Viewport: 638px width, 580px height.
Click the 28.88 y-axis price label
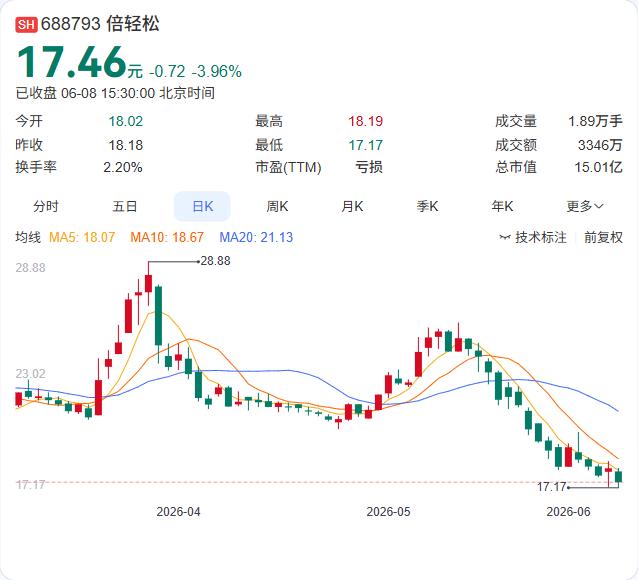pos(31,268)
